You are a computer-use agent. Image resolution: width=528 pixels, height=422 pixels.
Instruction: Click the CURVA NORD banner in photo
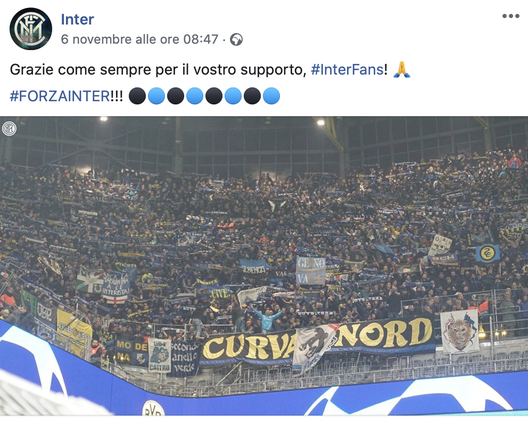coord(318,343)
